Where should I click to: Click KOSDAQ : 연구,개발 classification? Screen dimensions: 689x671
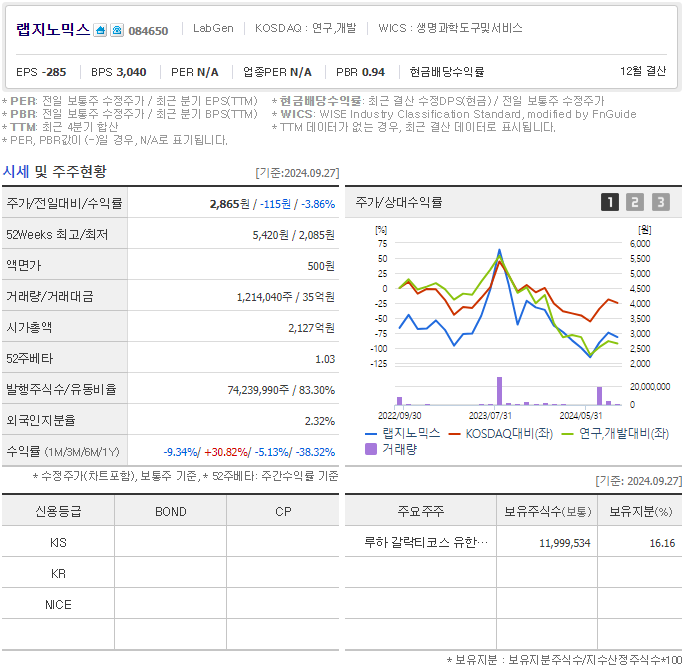point(305,28)
